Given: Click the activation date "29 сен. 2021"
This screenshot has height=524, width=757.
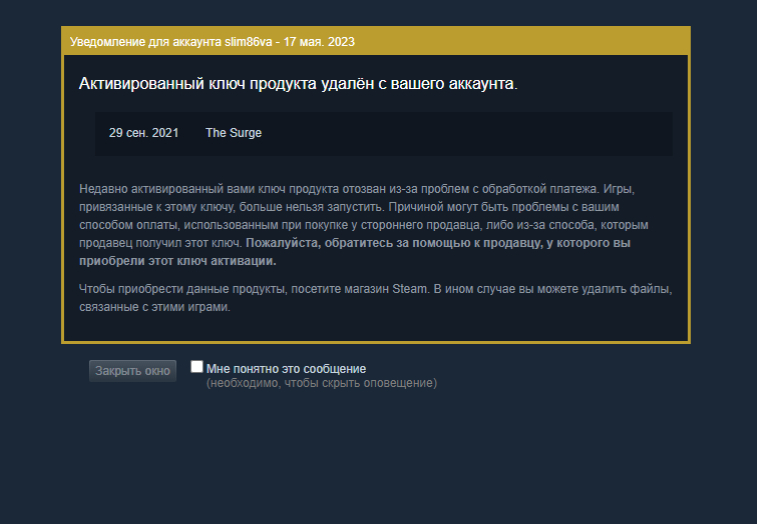Looking at the screenshot, I should 143,133.
